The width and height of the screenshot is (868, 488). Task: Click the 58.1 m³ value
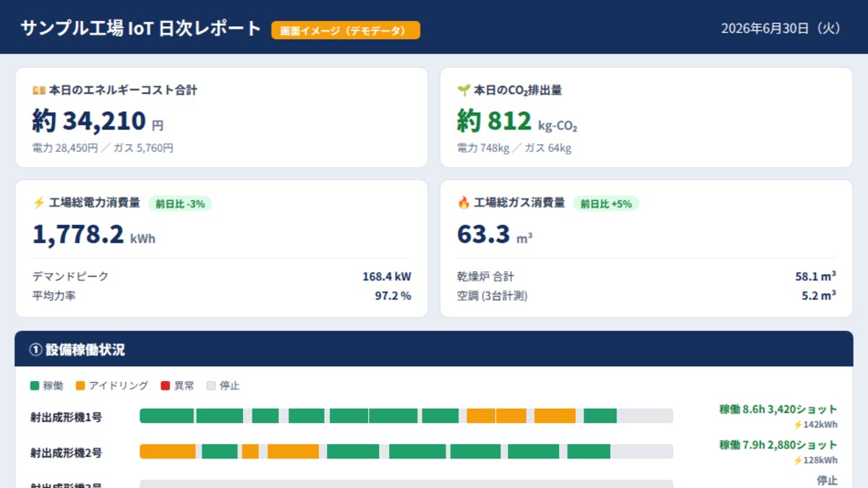click(x=816, y=277)
